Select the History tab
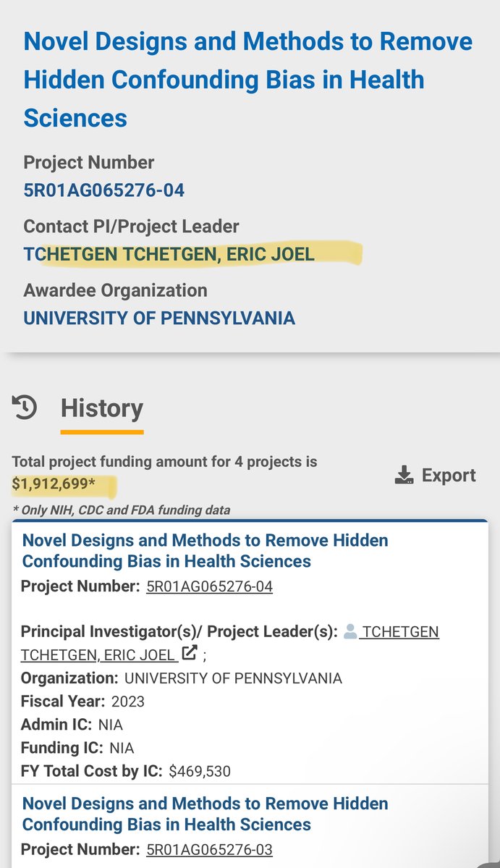Image resolution: width=500 pixels, height=868 pixels. pyautogui.click(x=102, y=408)
